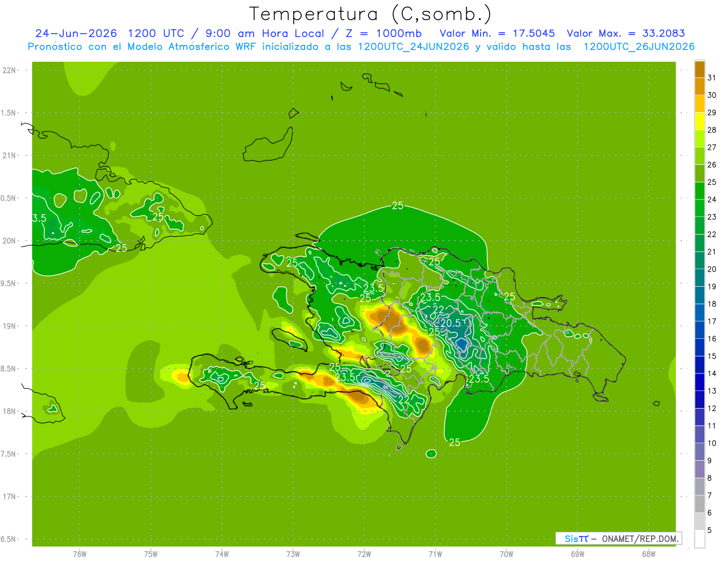Click "1200UTC_24JUN2026" initialization time
The height and width of the screenshot is (562, 728).
413,47
